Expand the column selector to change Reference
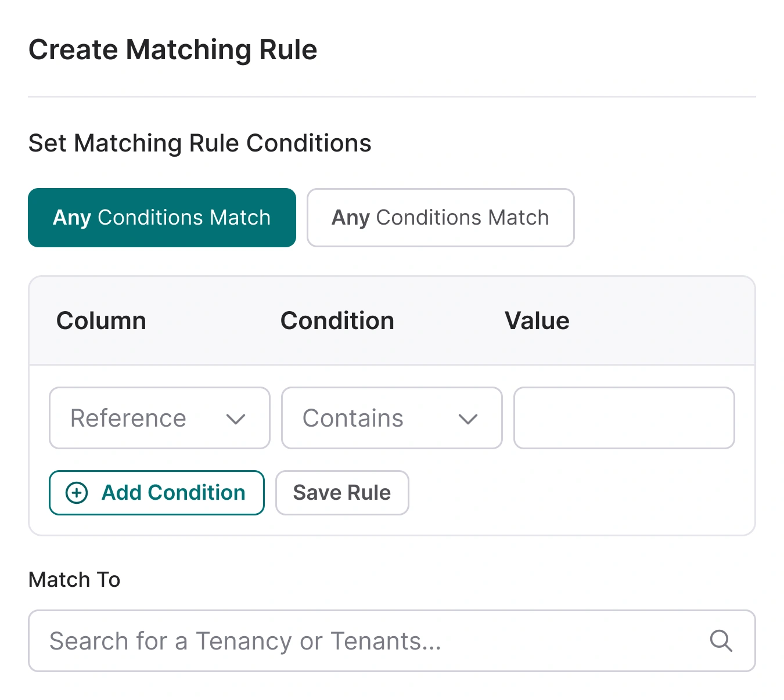Screen dimensions: 784x700 (x=159, y=418)
